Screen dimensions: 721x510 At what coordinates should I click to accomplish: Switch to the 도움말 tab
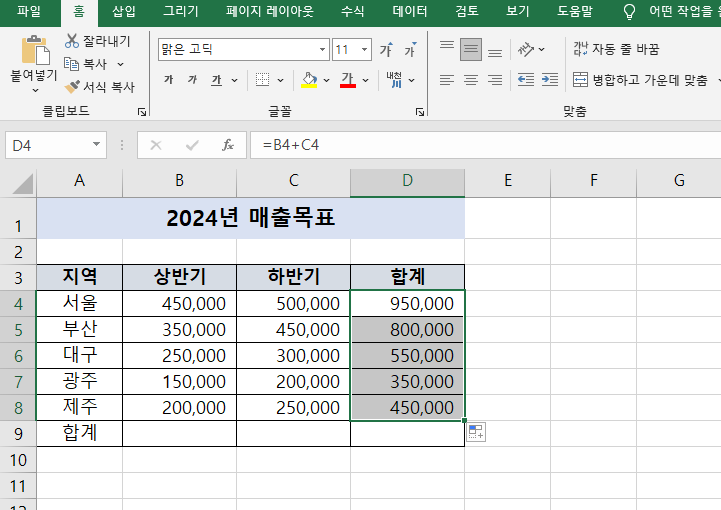[x=575, y=11]
